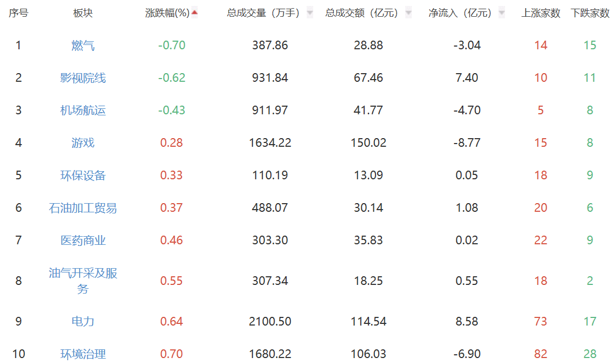Click the 上涨家数 column header
The image size is (615, 364).
[x=541, y=13]
